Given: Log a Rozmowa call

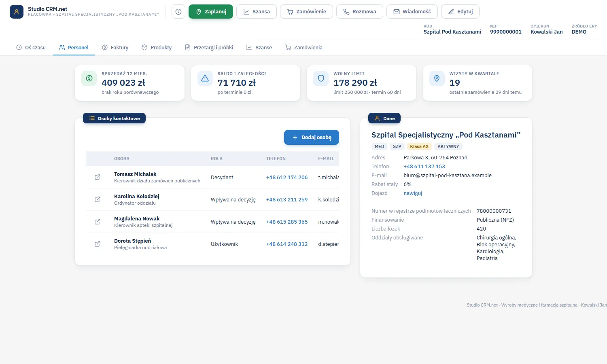Looking at the screenshot, I should (x=360, y=12).
